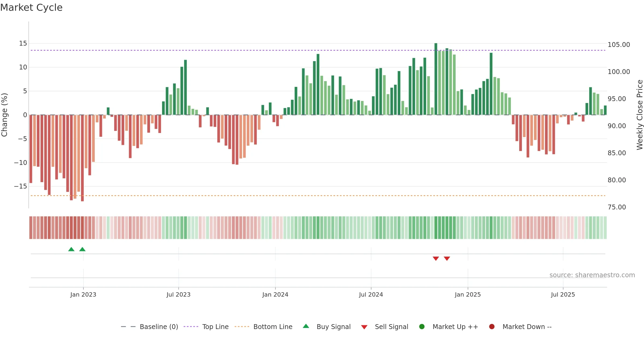Click the Change (%) axis title

[x=4, y=115]
